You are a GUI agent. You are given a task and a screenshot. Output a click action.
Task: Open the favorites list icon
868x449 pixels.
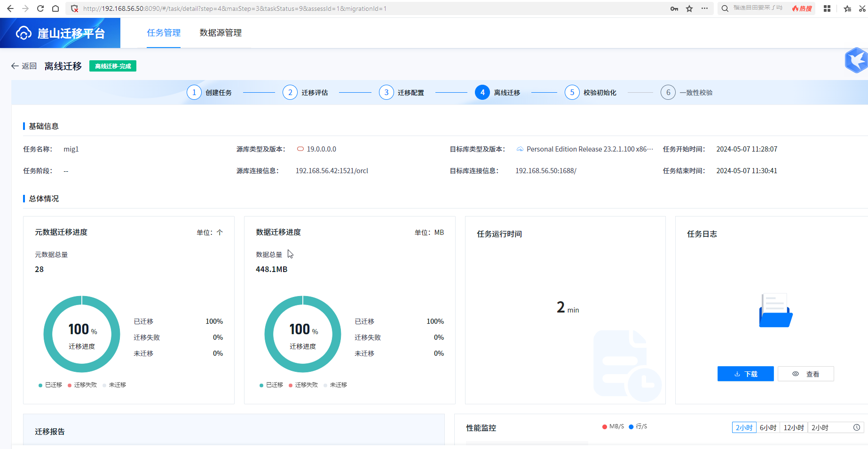click(847, 8)
